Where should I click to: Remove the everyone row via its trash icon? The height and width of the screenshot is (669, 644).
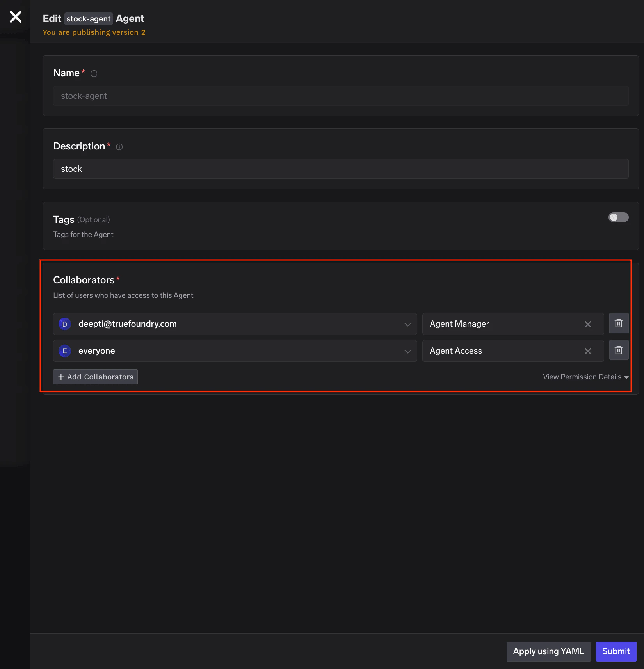tap(618, 350)
